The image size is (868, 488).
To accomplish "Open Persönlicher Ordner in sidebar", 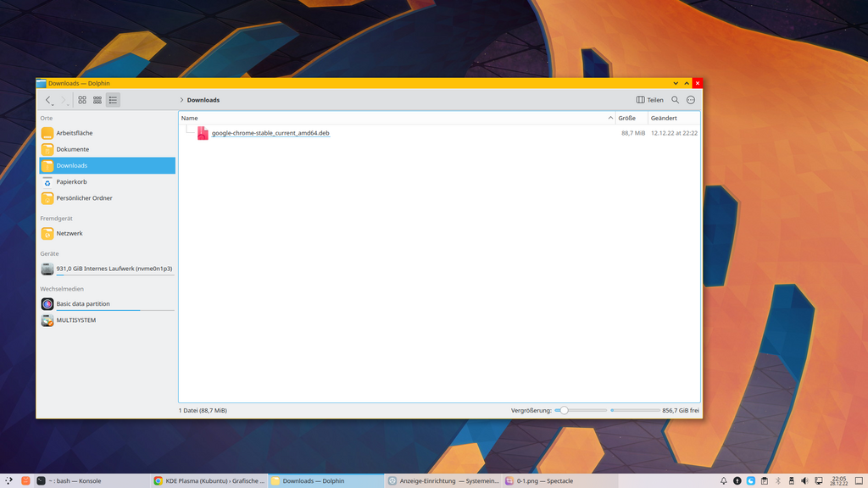I will [84, 198].
